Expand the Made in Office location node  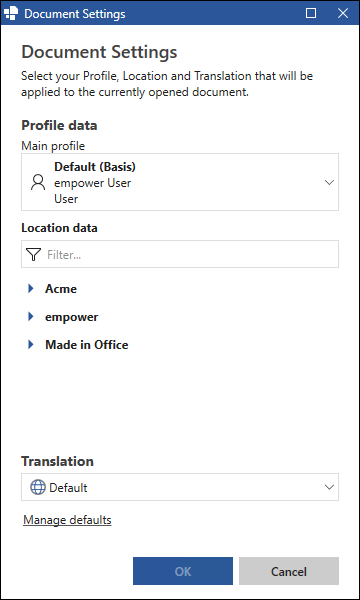(x=31, y=345)
